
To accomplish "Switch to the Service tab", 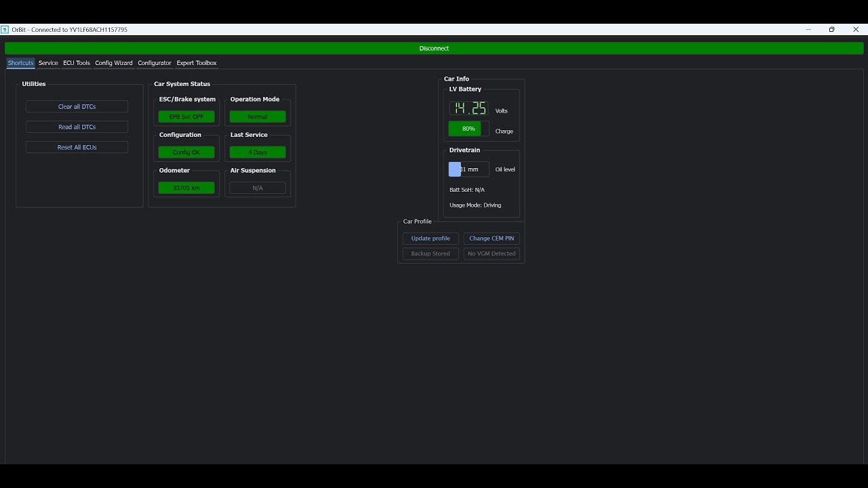I will click(48, 63).
